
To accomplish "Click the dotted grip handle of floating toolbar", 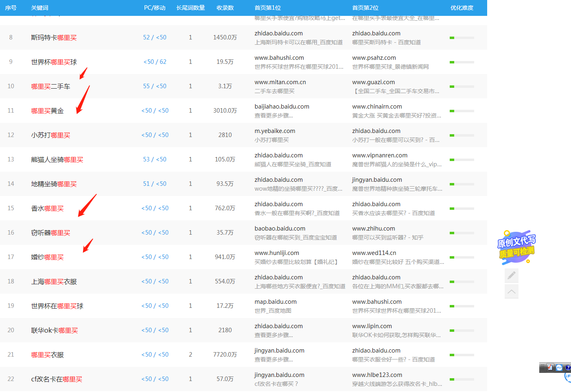I will click(543, 368).
